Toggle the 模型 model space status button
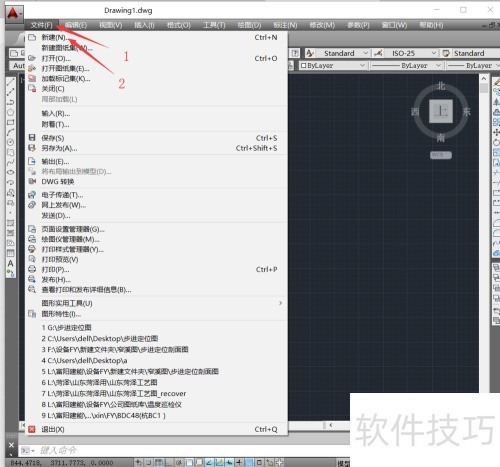500x467 pixels. point(343,463)
